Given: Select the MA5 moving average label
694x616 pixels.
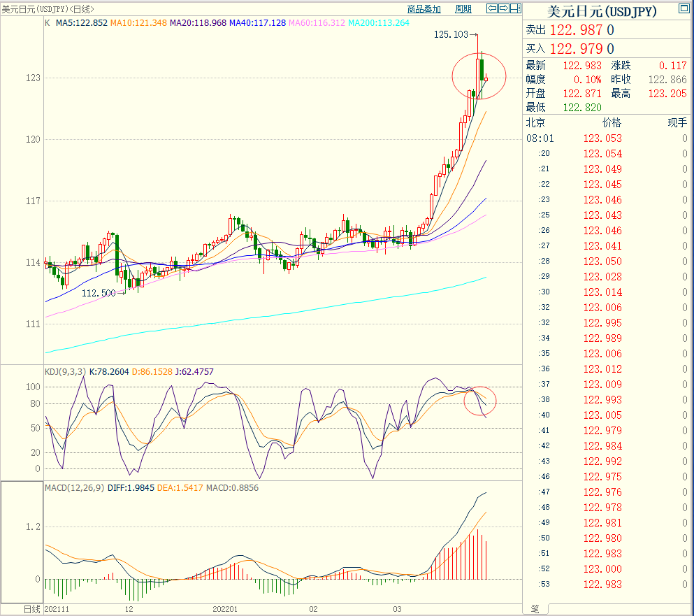Looking at the screenshot, I should [x=81, y=23].
